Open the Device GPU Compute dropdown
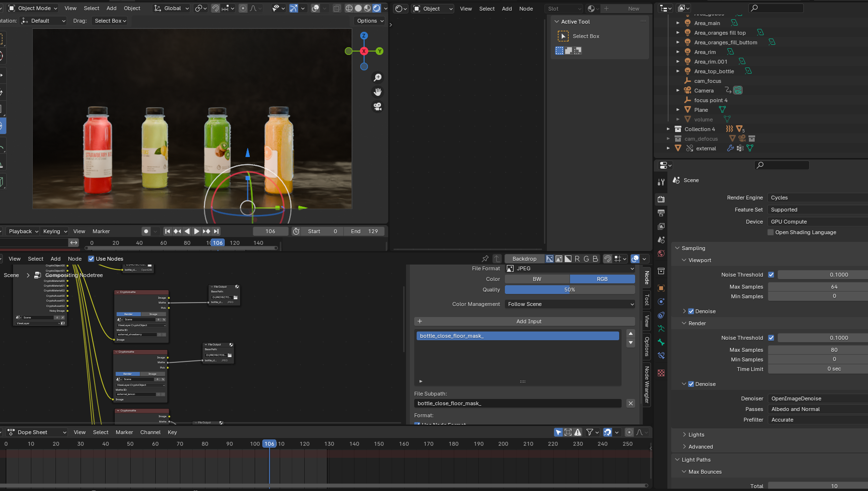Viewport: 868px width, 491px height. click(x=817, y=222)
